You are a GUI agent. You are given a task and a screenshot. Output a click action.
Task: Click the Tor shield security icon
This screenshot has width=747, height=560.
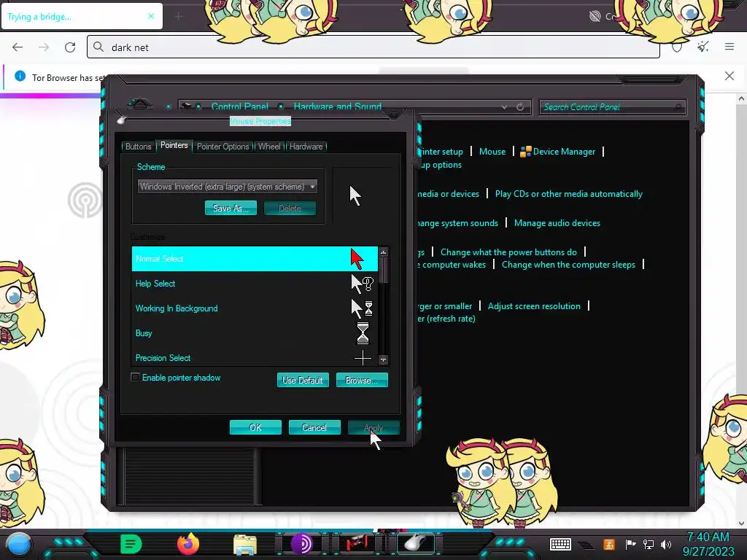click(677, 47)
